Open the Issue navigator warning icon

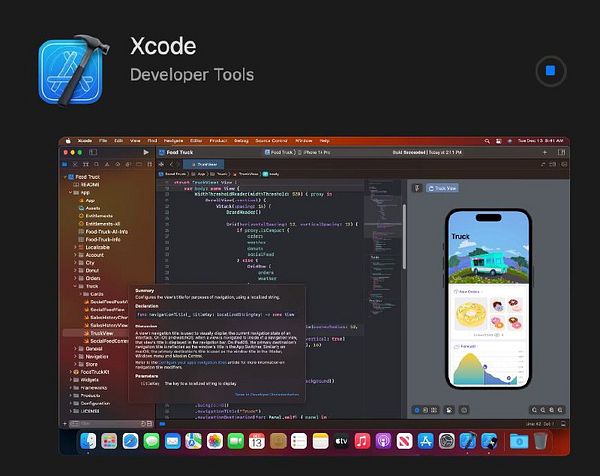click(107, 164)
